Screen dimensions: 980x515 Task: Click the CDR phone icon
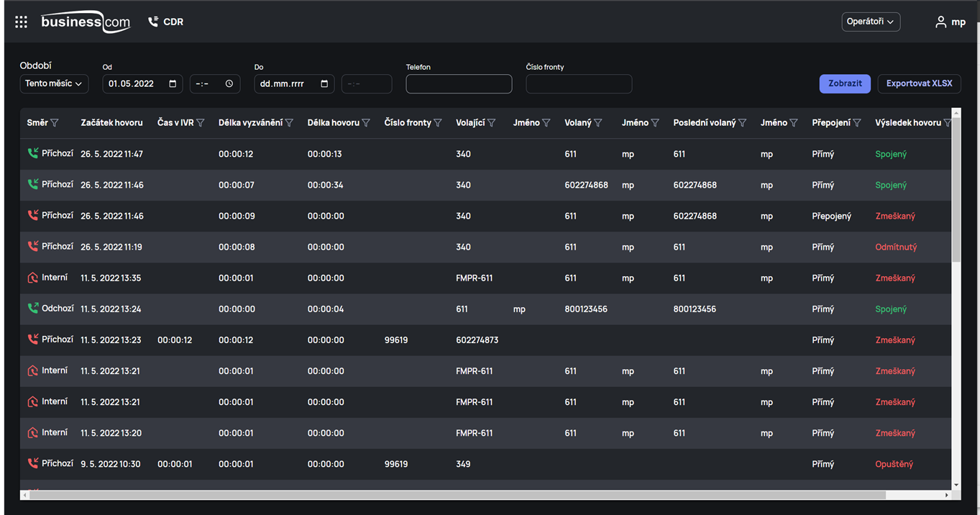coord(153,22)
